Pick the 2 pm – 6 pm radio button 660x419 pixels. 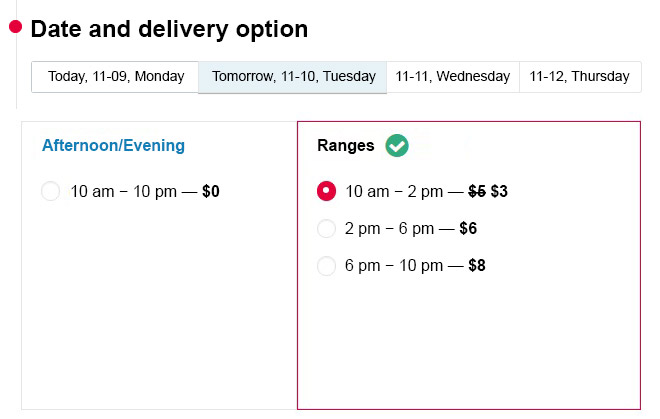click(x=326, y=229)
